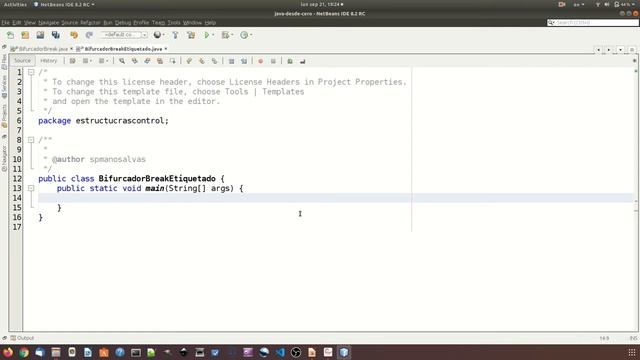Image resolution: width=640 pixels, height=360 pixels.
Task: Open OBS Studio from the dock
Action: pyautogui.click(x=296, y=352)
